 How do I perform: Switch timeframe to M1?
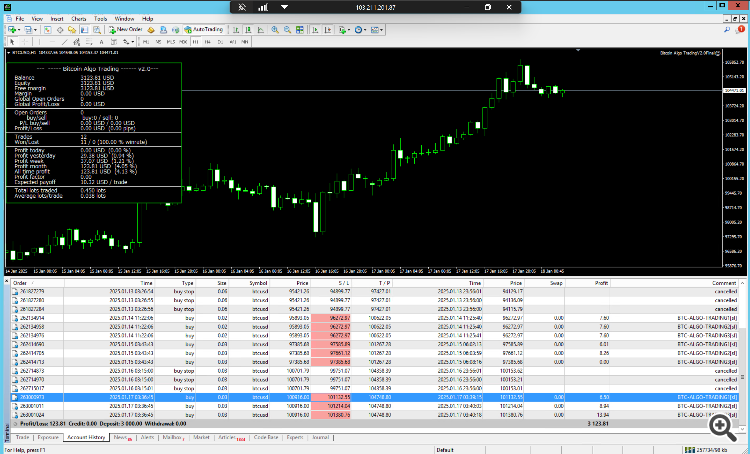tap(146, 42)
